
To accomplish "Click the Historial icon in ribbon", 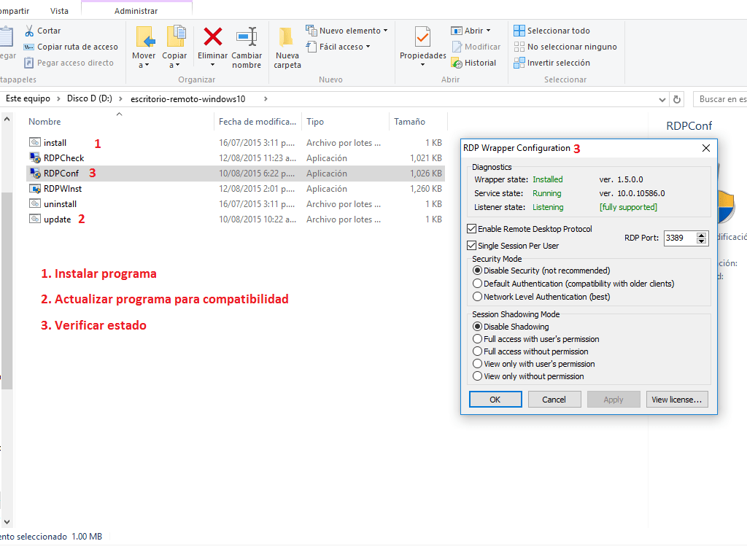I will (x=457, y=63).
